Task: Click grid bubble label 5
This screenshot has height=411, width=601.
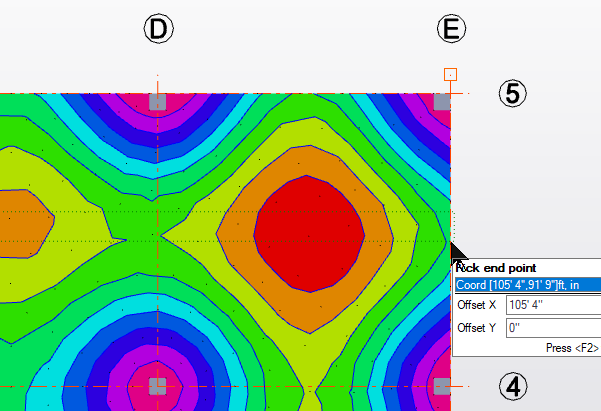Action: click(513, 93)
